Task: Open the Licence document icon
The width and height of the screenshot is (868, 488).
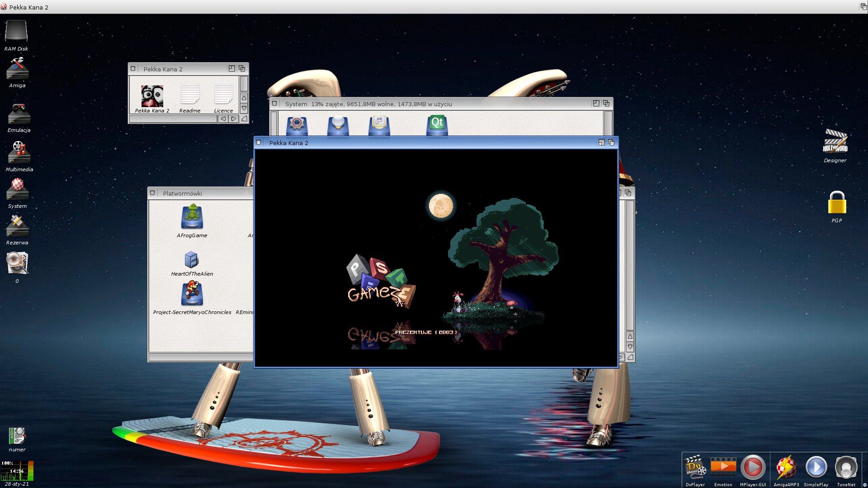Action: [x=223, y=94]
